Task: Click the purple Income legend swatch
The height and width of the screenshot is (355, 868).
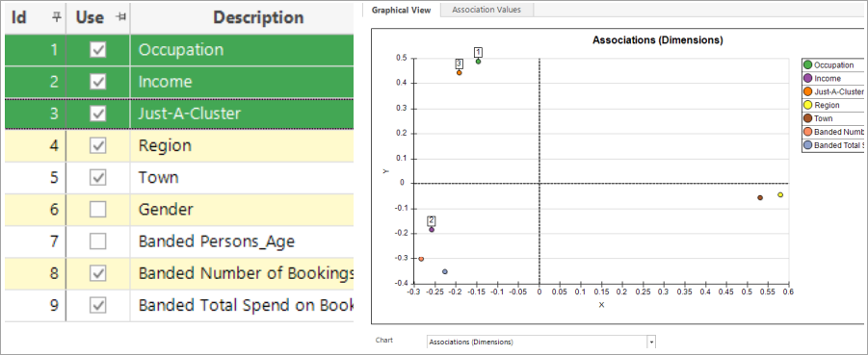Action: click(808, 79)
